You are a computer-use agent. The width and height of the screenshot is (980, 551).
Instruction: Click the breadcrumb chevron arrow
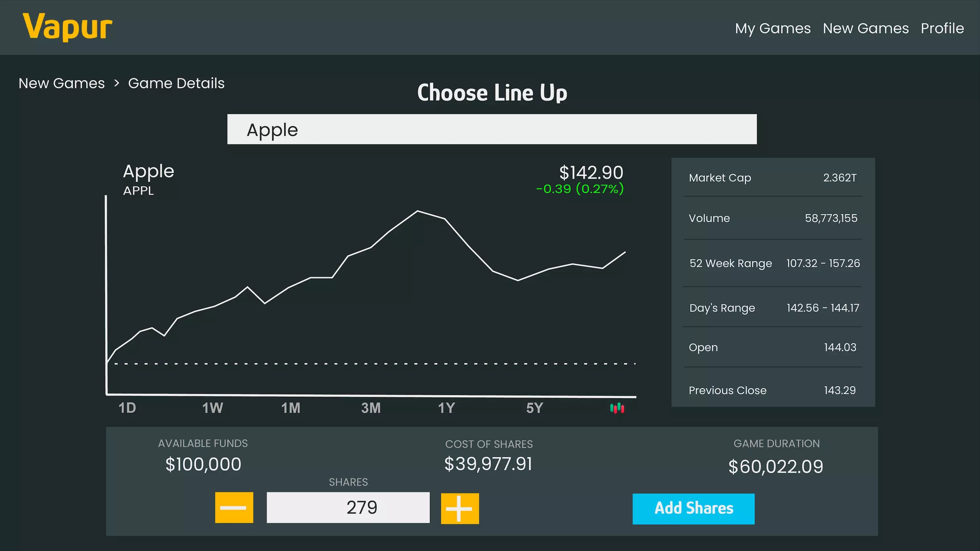[x=116, y=83]
